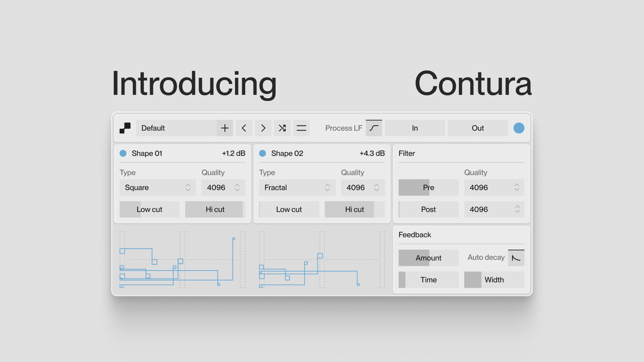Image resolution: width=644 pixels, height=362 pixels.
Task: Click the Shape 01 title label
Action: click(147, 153)
